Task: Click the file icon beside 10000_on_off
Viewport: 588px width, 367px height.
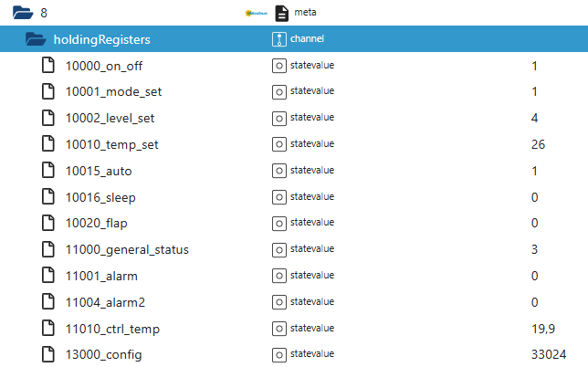Action: coord(49,66)
